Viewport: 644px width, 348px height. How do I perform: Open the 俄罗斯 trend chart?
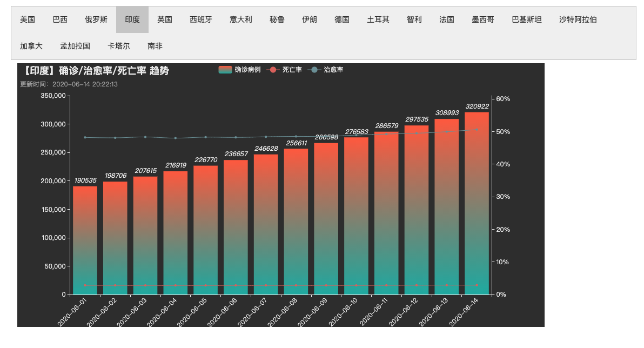coord(96,19)
